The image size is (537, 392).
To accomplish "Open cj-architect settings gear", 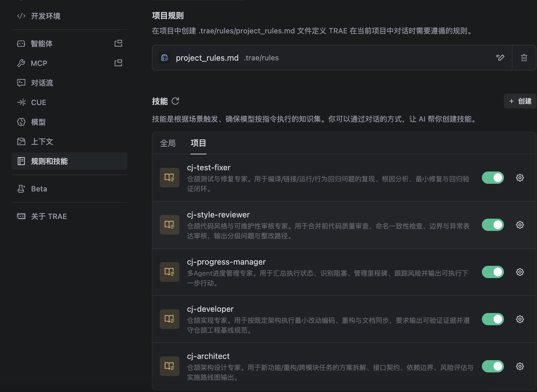I will (x=520, y=366).
